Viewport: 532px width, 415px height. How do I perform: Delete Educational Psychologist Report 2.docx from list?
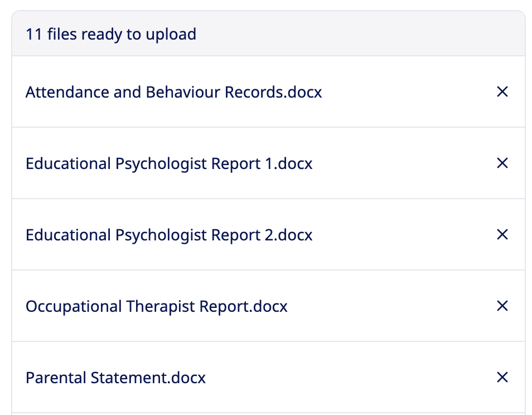(502, 234)
